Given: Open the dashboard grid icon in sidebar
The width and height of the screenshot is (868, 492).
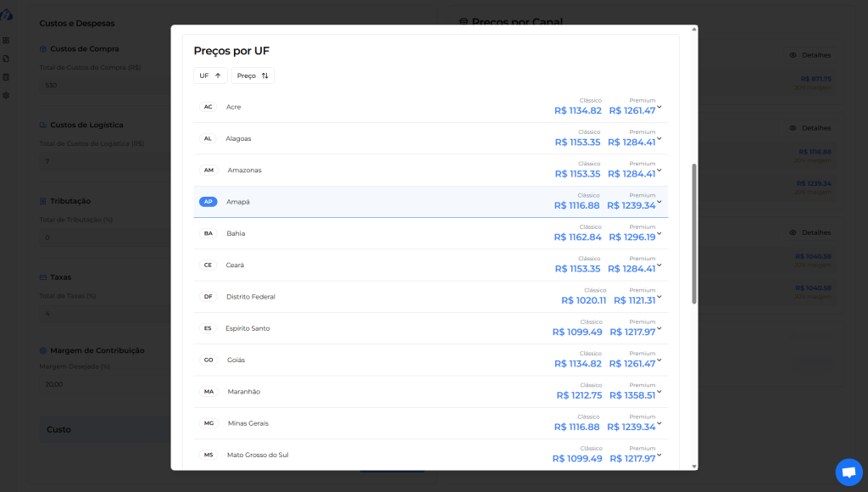Looking at the screenshot, I should coord(7,40).
